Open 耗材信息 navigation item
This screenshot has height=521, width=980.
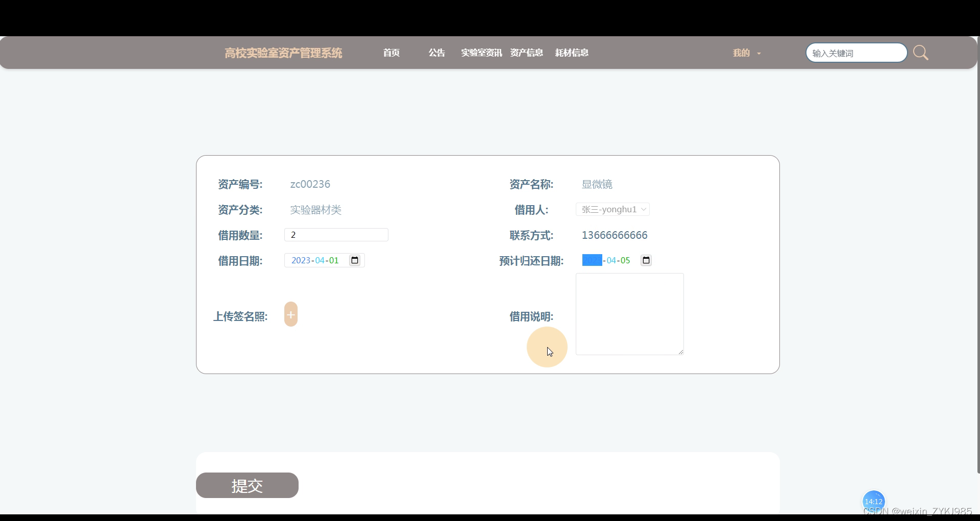[x=572, y=53]
